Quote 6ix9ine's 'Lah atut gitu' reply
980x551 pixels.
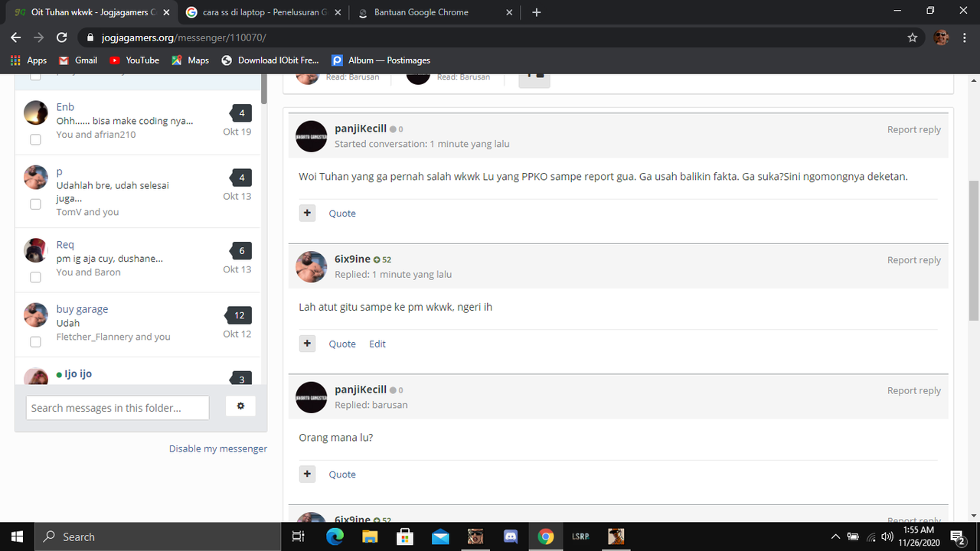pos(342,344)
